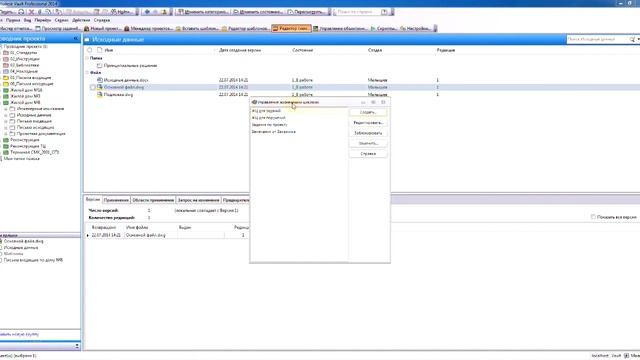Viewport: 640px width, 360px height.
Task: Tick the checkbox beside Основной файл.dwg
Action: (93, 87)
